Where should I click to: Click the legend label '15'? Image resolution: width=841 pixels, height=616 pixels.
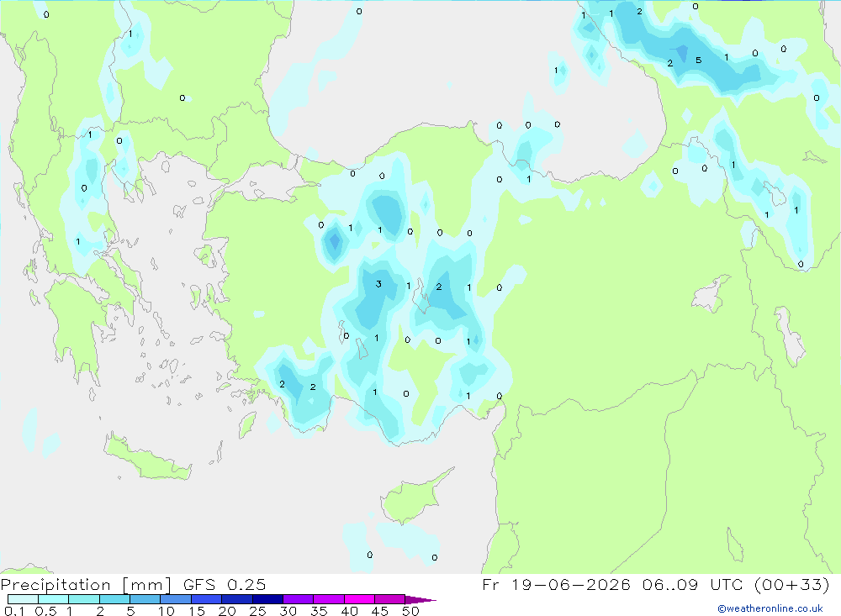pyautogui.click(x=197, y=611)
